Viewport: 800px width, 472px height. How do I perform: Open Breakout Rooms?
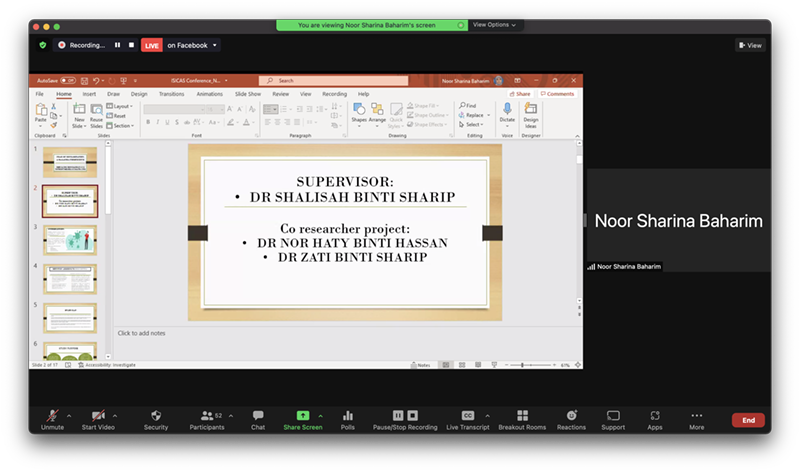pyautogui.click(x=522, y=415)
